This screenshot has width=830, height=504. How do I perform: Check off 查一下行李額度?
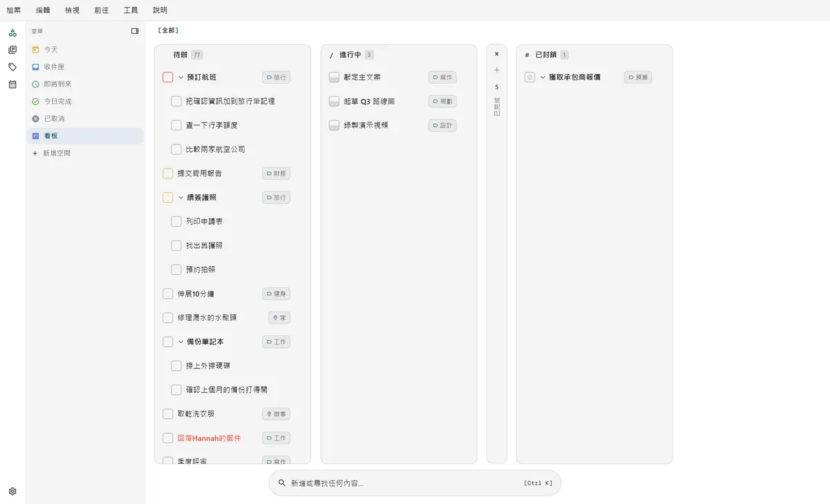coord(176,126)
